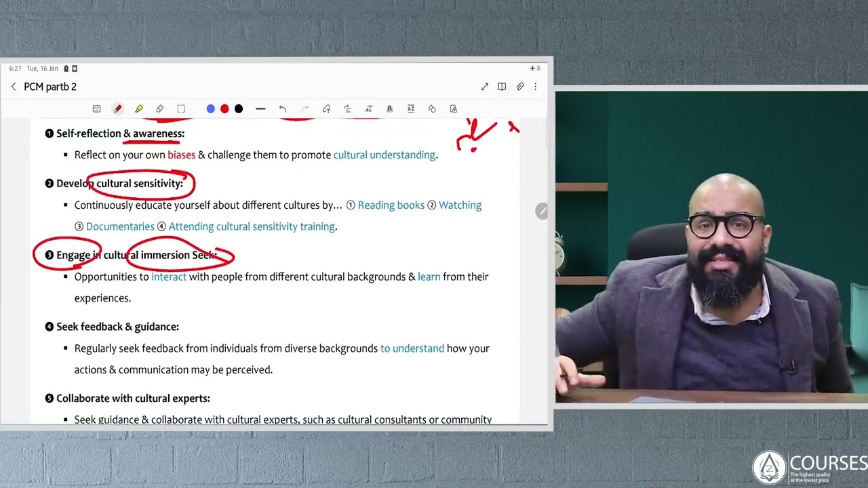Open the easy writing pad tool

[x=411, y=108]
